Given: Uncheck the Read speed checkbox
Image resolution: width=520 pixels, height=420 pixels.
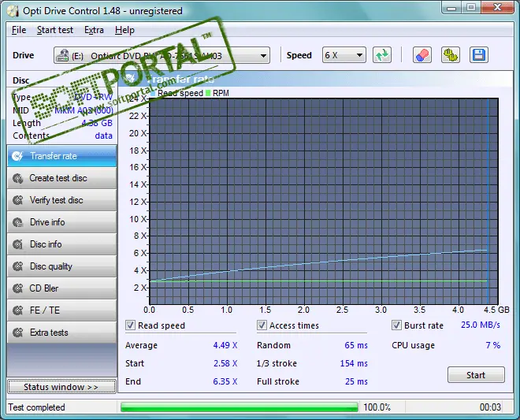Looking at the screenshot, I should click(x=130, y=325).
